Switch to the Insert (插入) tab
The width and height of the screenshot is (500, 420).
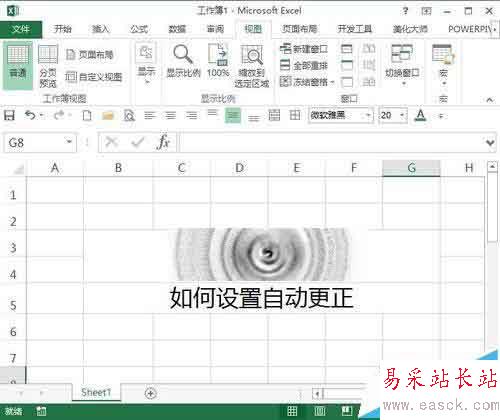coord(101,29)
